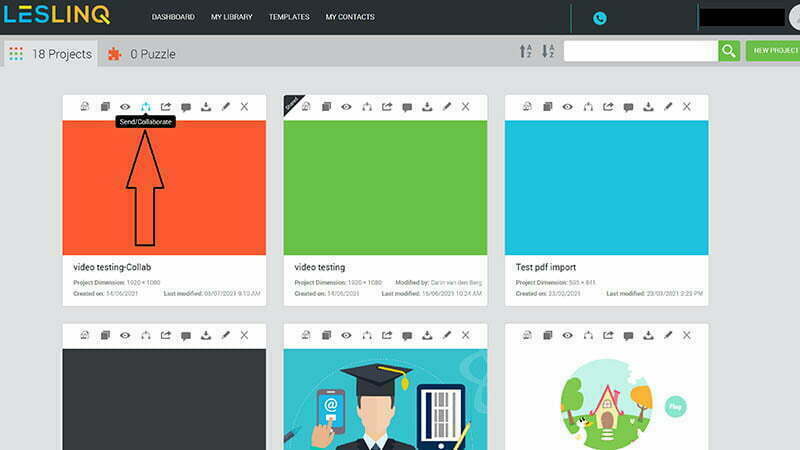Screen dimensions: 800x450
Task: Share the video testing project
Action: pos(387,107)
